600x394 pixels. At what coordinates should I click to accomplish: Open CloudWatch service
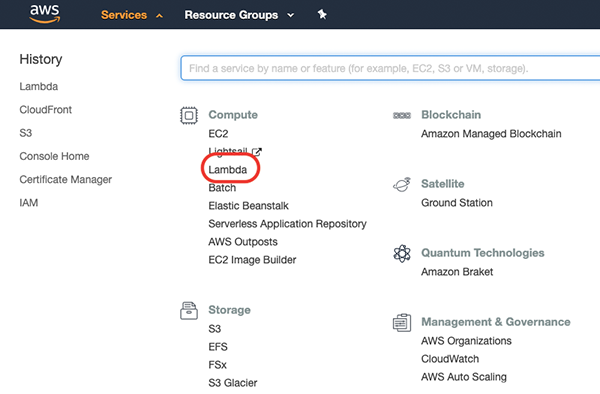point(450,359)
